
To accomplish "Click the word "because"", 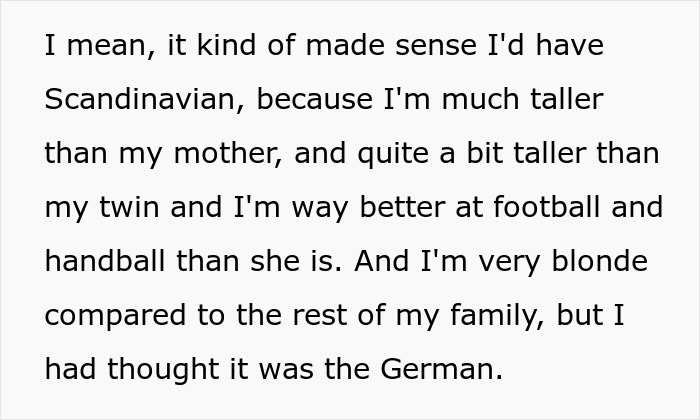I will [315, 99].
